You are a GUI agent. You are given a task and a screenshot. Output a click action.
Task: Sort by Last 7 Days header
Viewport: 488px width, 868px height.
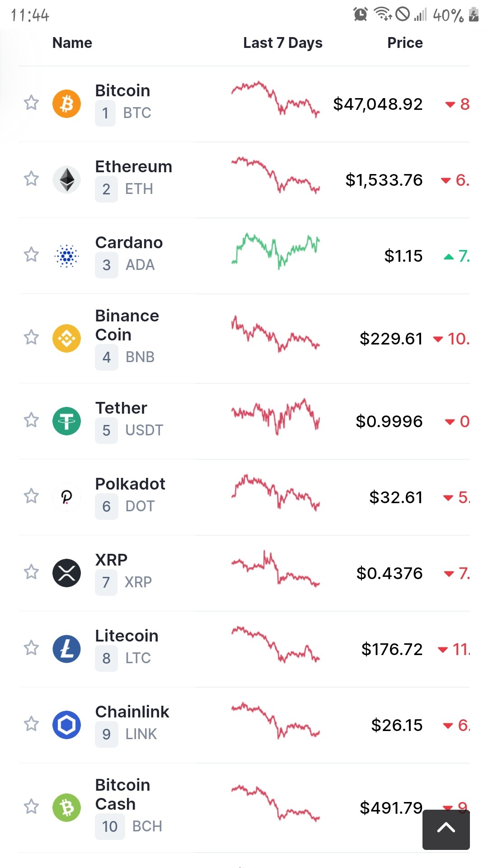click(283, 43)
